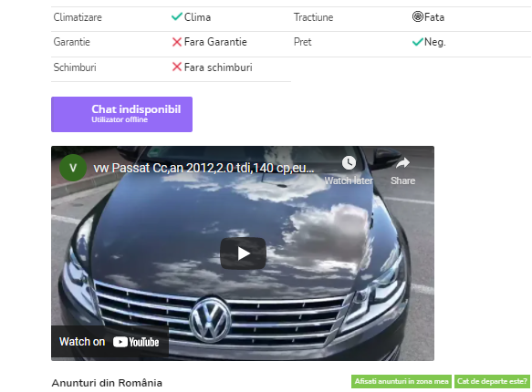This screenshot has height=392, width=532.
Task: Click the Watch later clock icon
Action: pyautogui.click(x=349, y=163)
